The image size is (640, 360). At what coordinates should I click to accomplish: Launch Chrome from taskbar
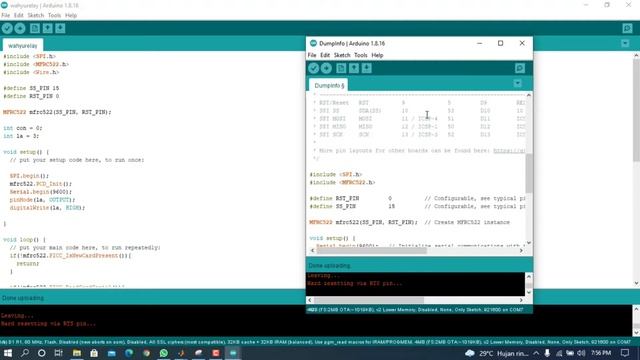tap(147, 353)
